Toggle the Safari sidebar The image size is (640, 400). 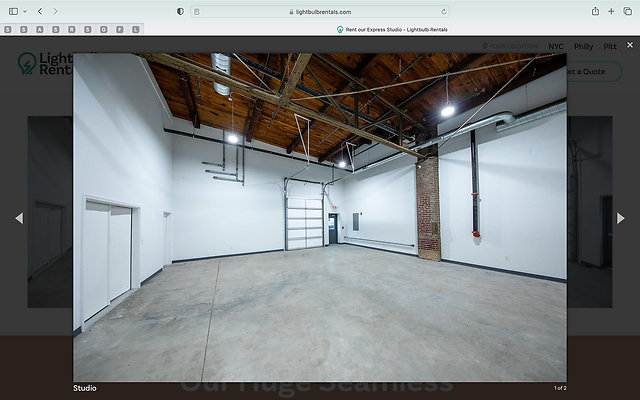point(13,11)
